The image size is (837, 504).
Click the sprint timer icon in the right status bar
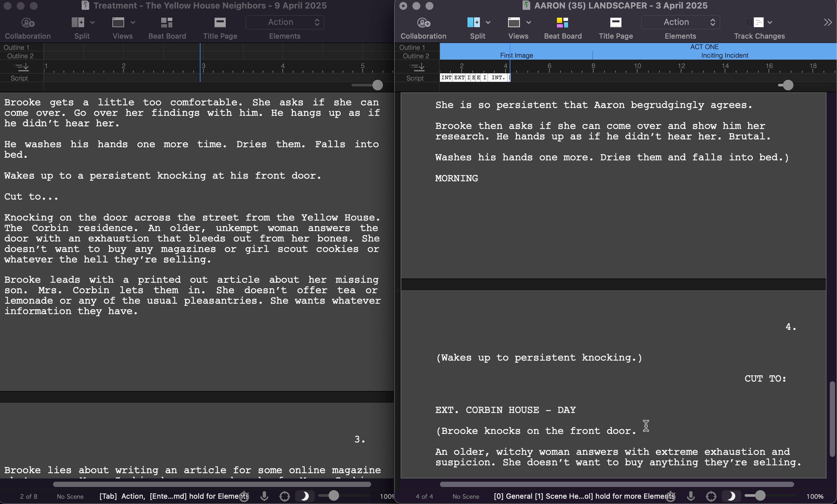pos(670,496)
